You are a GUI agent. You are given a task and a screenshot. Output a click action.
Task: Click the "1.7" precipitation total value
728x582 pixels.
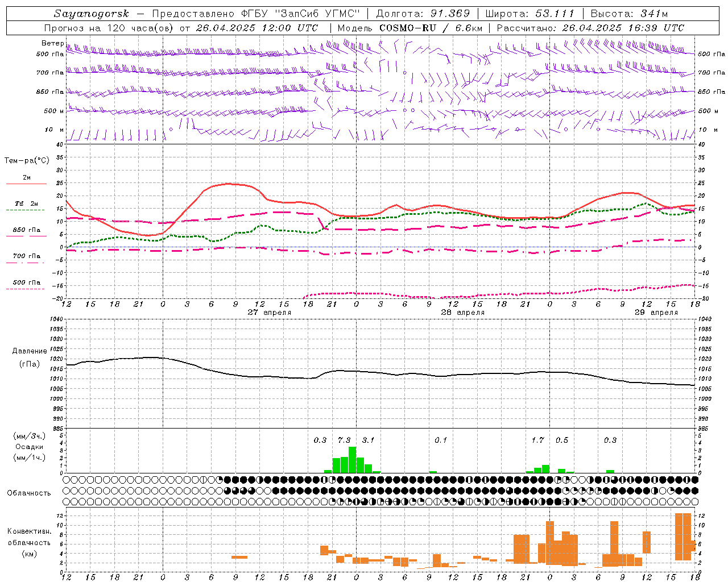coord(537,440)
